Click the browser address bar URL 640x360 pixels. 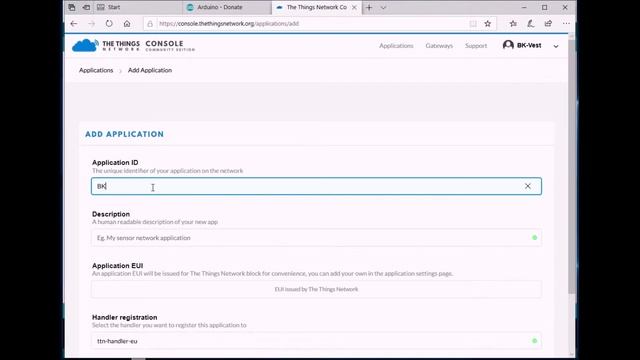229,24
